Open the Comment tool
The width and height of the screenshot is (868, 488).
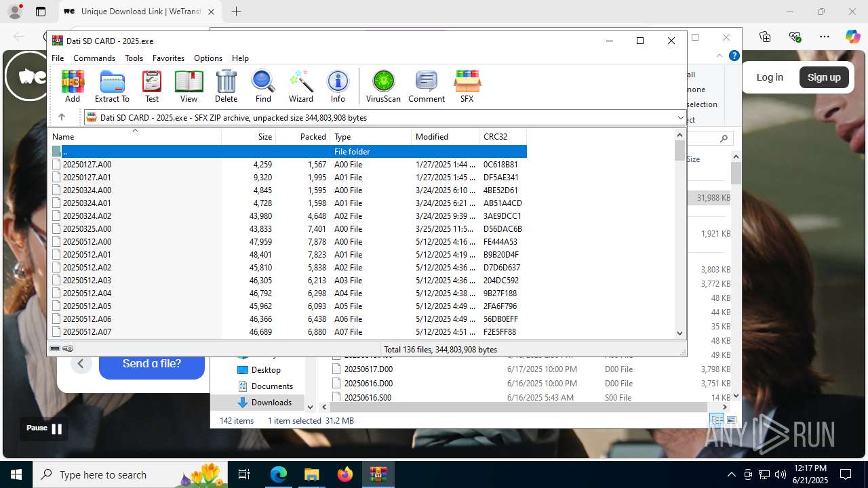(427, 86)
